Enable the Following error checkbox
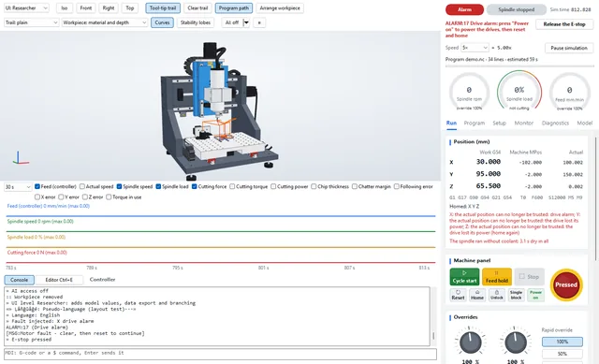This screenshot has width=599, height=364. coord(397,187)
